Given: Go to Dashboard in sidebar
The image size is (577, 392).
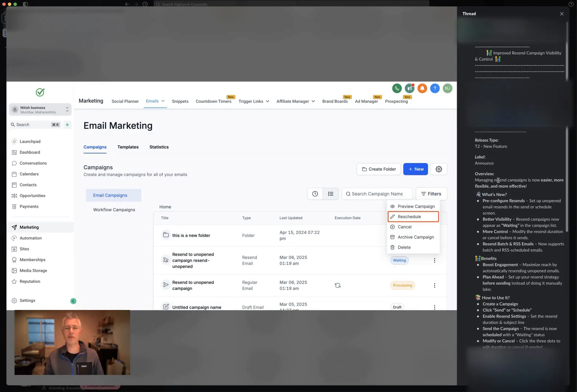Looking at the screenshot, I should coord(29,152).
